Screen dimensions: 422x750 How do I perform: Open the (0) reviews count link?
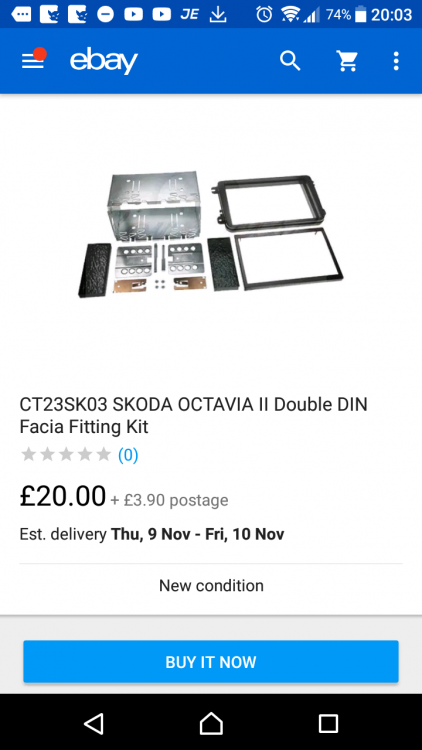coord(128,454)
